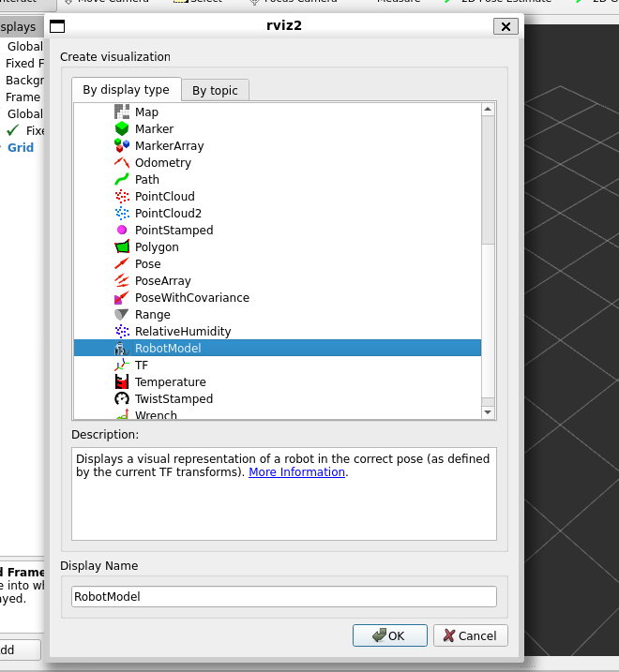This screenshot has height=672, width=619.
Task: Pick Temperature from the list
Action: 171,382
